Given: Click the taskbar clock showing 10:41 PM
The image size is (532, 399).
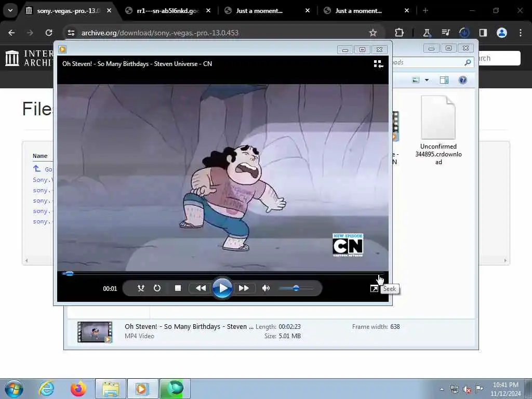Looking at the screenshot, I should pos(506,389).
